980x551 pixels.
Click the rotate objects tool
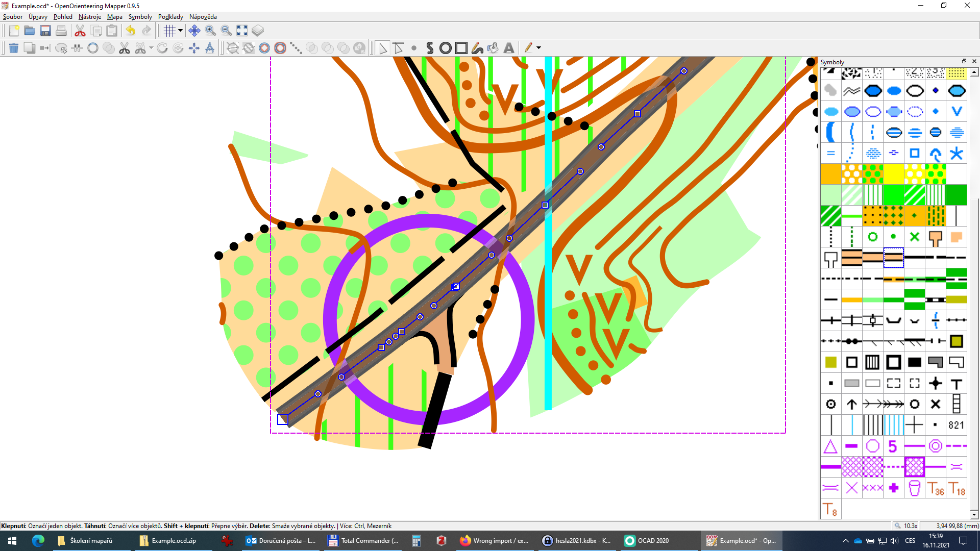pos(162,48)
